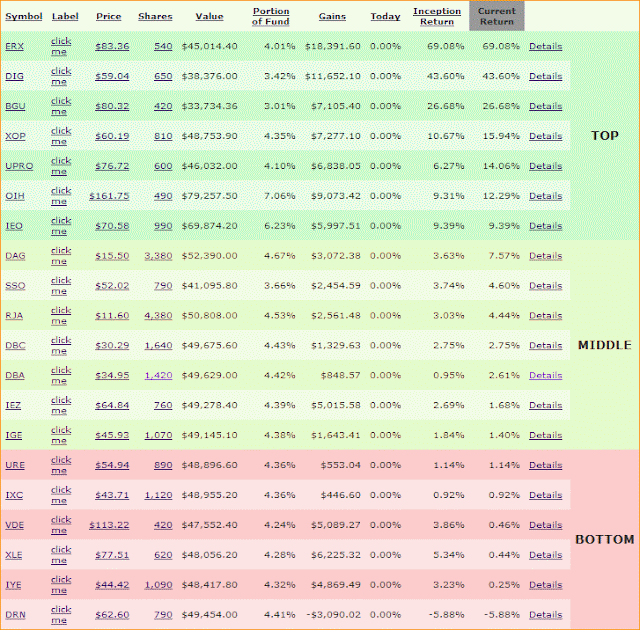Open the DAG symbol link

coord(15,255)
